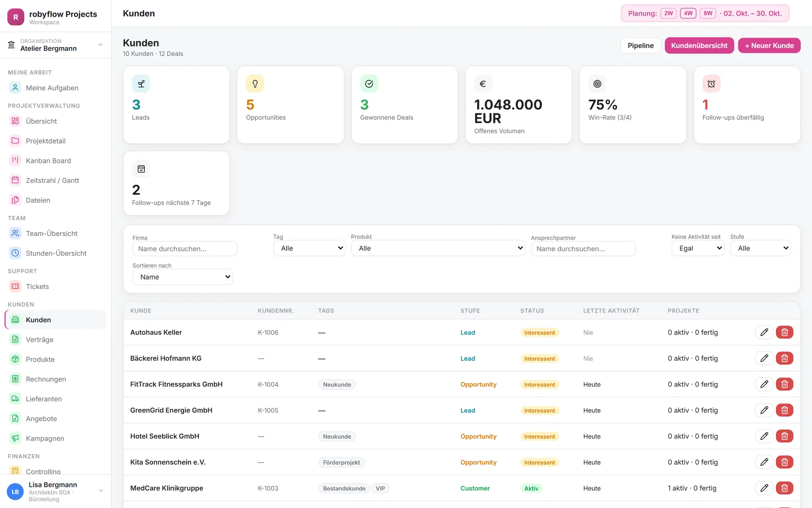The height and width of the screenshot is (508, 812).
Task: Delete the Bäckerei Hofmann KG row
Action: pos(784,359)
